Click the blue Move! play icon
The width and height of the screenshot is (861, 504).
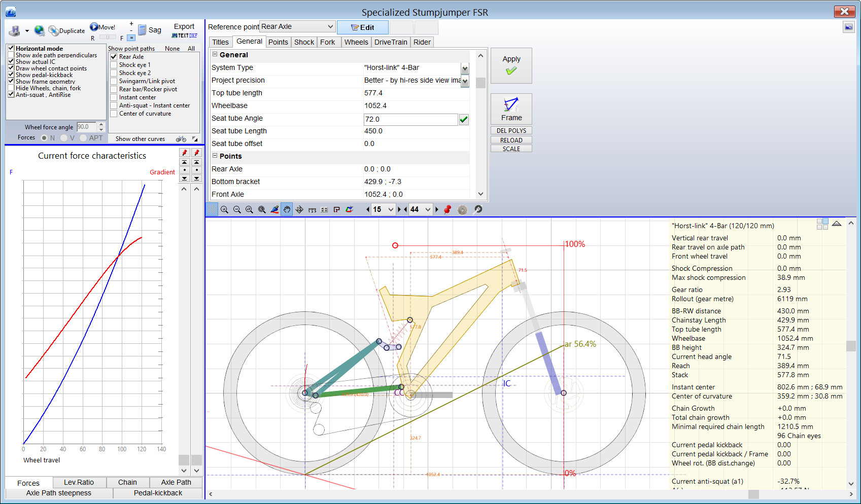click(x=94, y=27)
